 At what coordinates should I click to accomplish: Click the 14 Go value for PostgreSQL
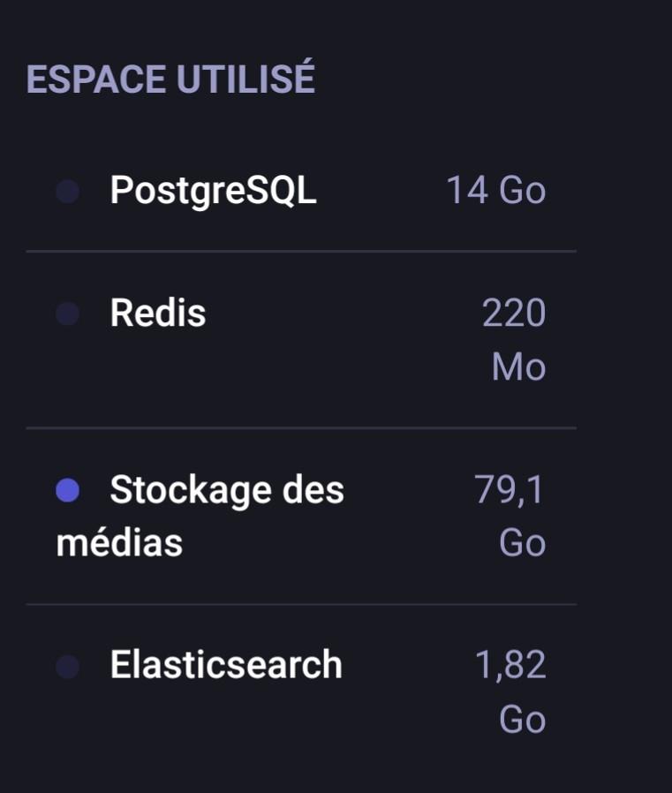pos(495,190)
